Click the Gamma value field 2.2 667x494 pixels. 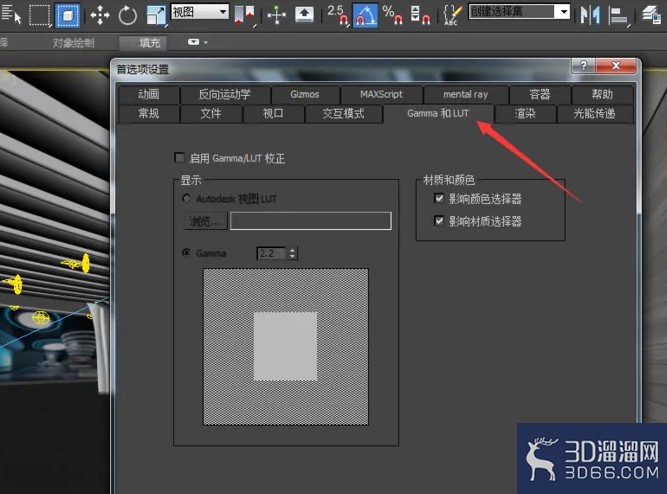tap(272, 253)
